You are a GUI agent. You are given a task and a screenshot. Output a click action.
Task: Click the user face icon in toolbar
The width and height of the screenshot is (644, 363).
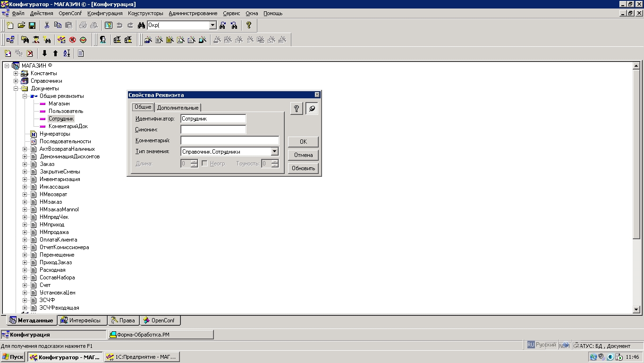[102, 40]
